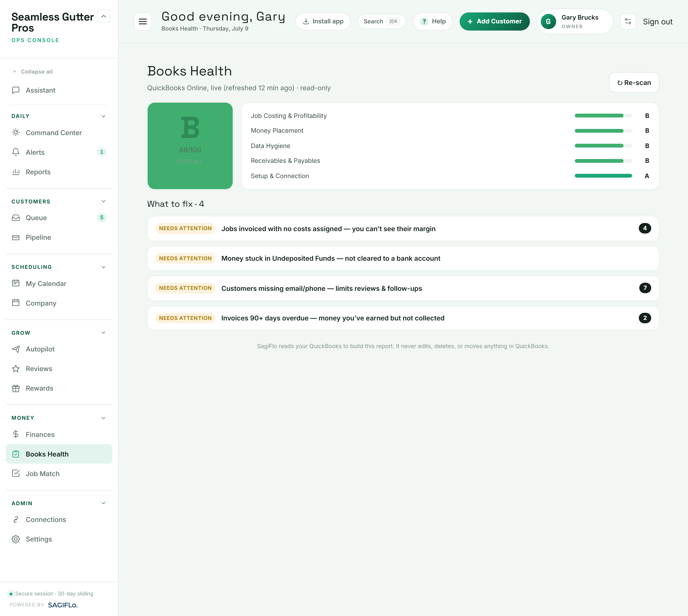This screenshot has width=688, height=616.
Task: Click the Help question mark icon
Action: click(x=424, y=21)
